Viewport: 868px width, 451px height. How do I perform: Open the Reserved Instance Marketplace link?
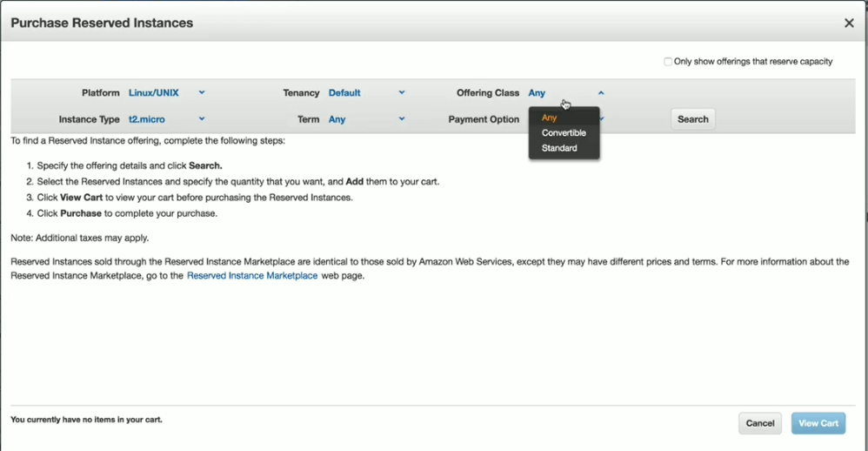[x=252, y=276]
